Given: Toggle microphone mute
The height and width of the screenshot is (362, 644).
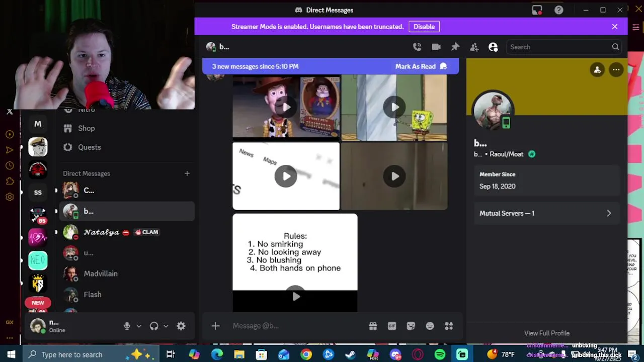Looking at the screenshot, I should pos(127,326).
